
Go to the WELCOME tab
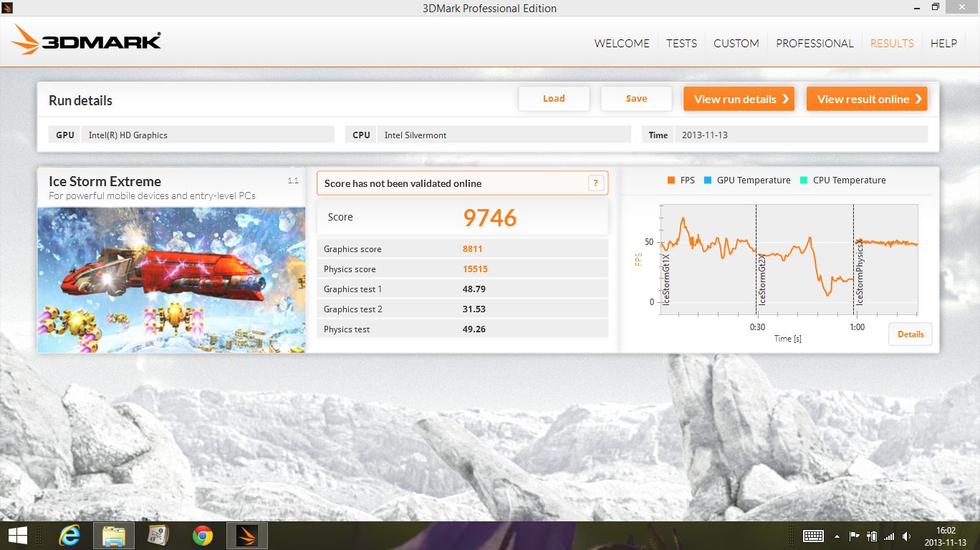[622, 43]
